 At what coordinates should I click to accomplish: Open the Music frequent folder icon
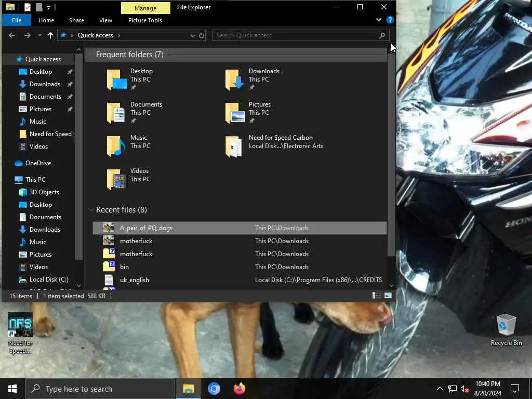(116, 146)
